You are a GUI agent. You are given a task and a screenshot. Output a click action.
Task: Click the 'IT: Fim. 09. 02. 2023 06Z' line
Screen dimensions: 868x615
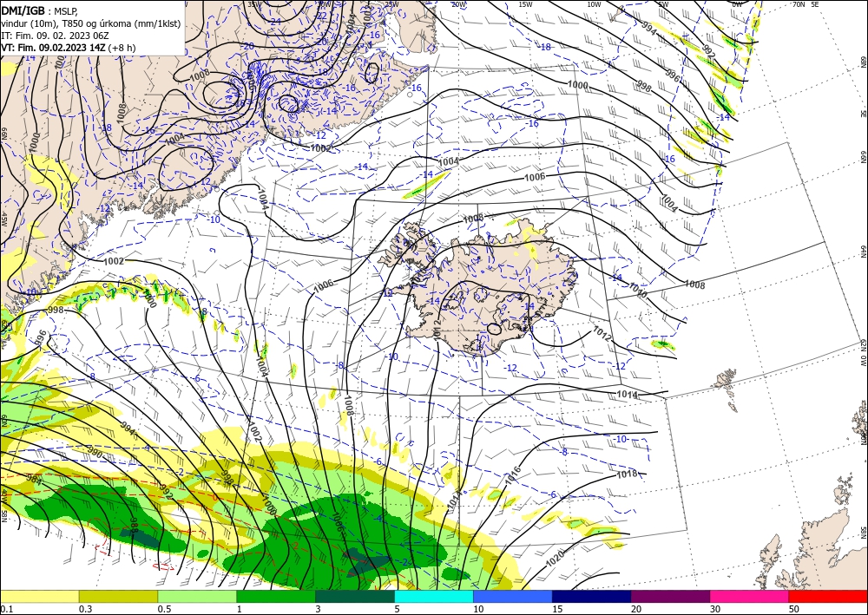click(x=55, y=36)
